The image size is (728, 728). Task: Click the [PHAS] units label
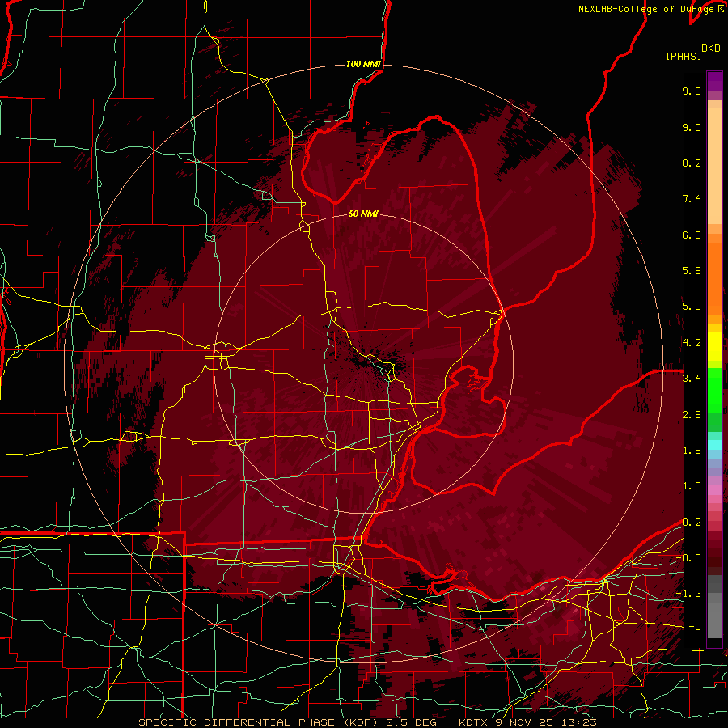684,57
